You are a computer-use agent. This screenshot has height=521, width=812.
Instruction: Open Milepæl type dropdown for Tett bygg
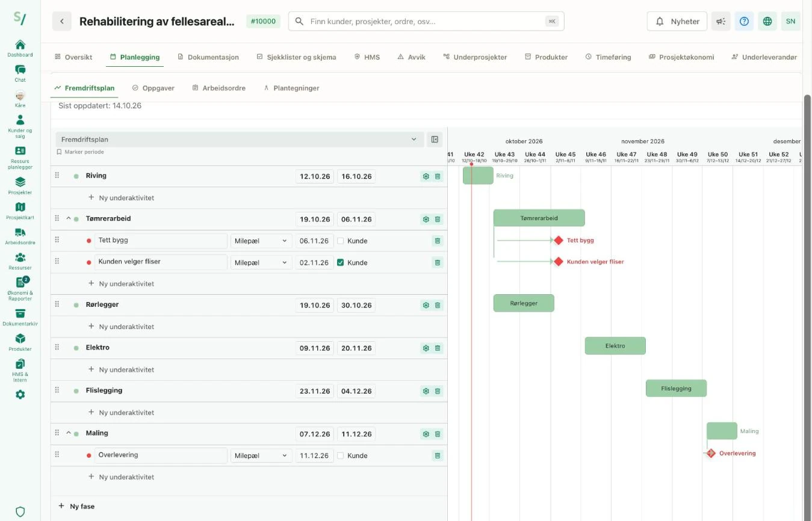261,241
